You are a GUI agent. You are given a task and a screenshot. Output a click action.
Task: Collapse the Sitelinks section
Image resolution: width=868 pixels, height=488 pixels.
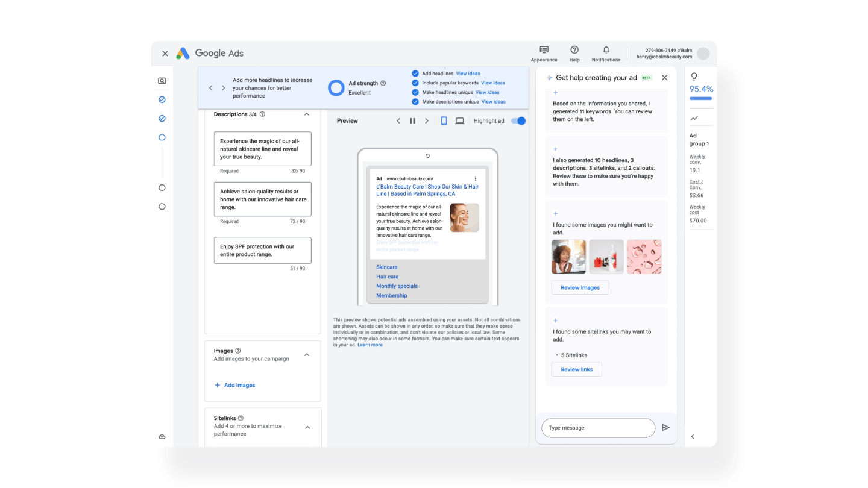(307, 427)
